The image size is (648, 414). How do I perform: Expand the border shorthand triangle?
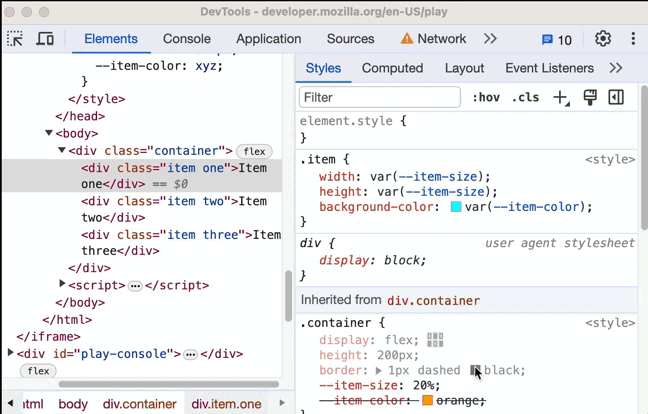tap(379, 370)
